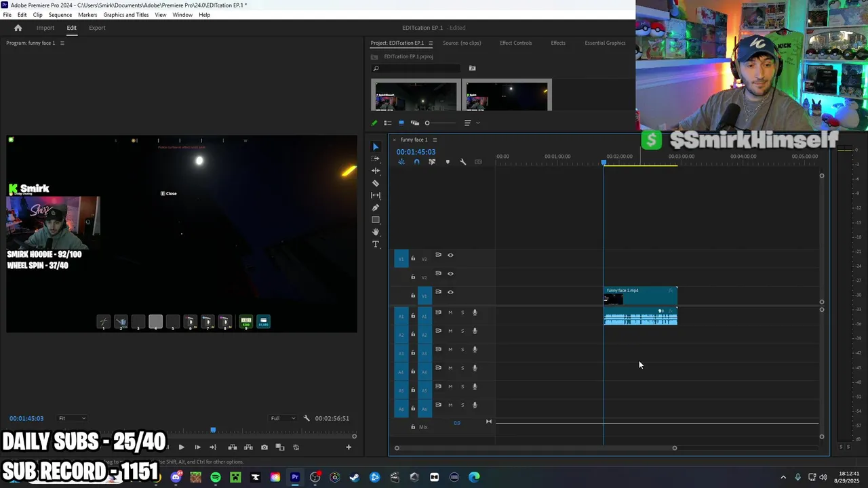Enable voice-over record on A4
This screenshot has width=868, height=488.
tap(475, 368)
